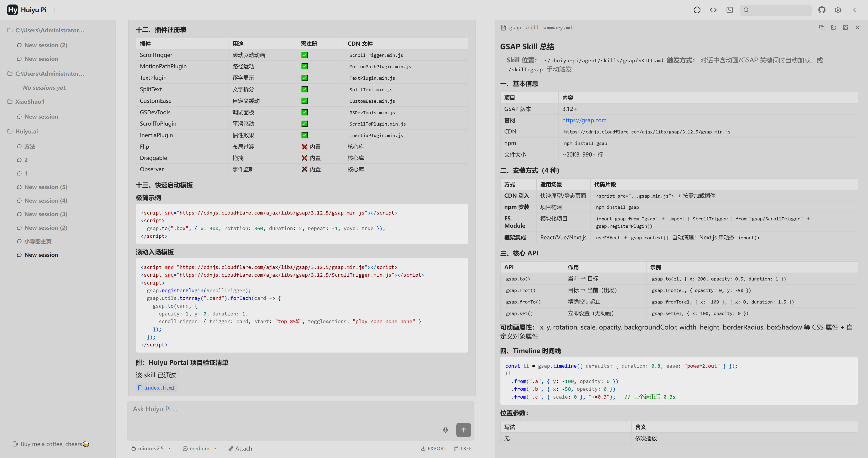Click the ScrollTrigger checkbox in table

[x=304, y=55]
